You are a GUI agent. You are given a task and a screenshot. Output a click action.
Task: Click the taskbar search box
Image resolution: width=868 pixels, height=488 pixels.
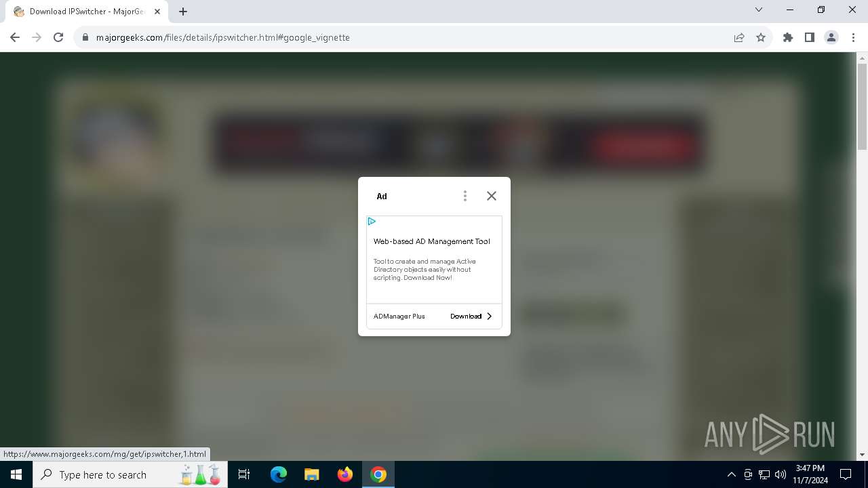pyautogui.click(x=130, y=474)
